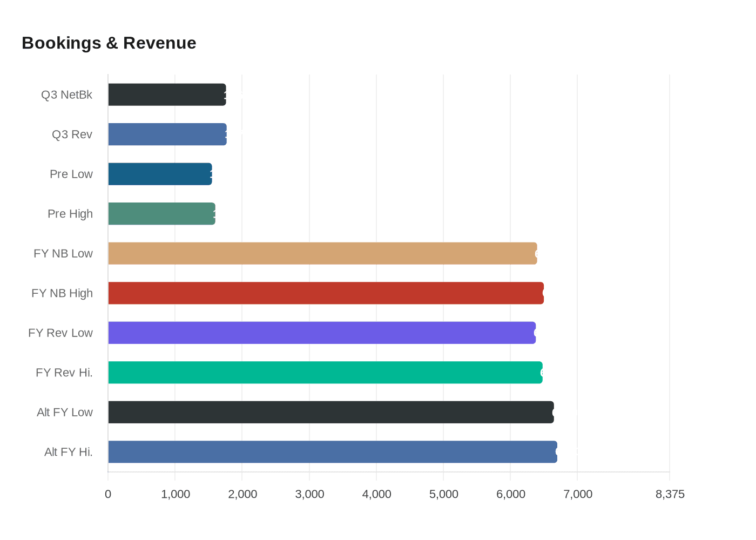Click the Bookings & Revenue chart title
Image resolution: width=756 pixels, height=540 pixels.
pos(109,43)
